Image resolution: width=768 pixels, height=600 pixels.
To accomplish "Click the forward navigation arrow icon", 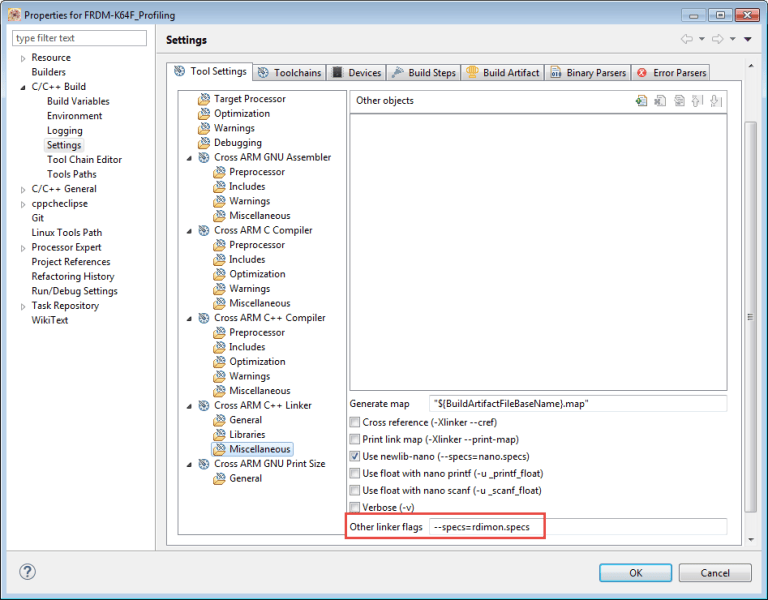I will (718, 39).
